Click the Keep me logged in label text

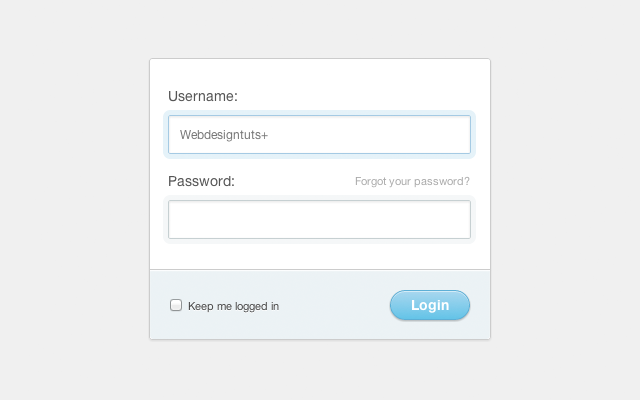pos(233,306)
